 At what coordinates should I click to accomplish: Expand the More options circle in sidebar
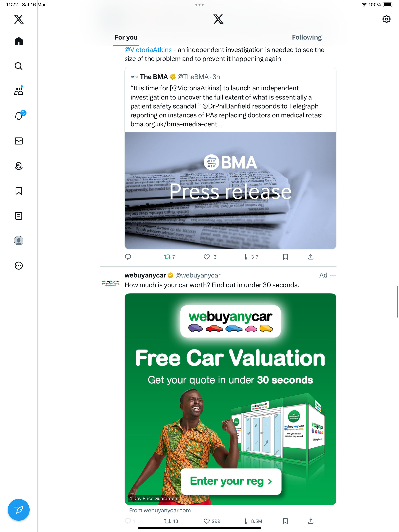tap(19, 266)
